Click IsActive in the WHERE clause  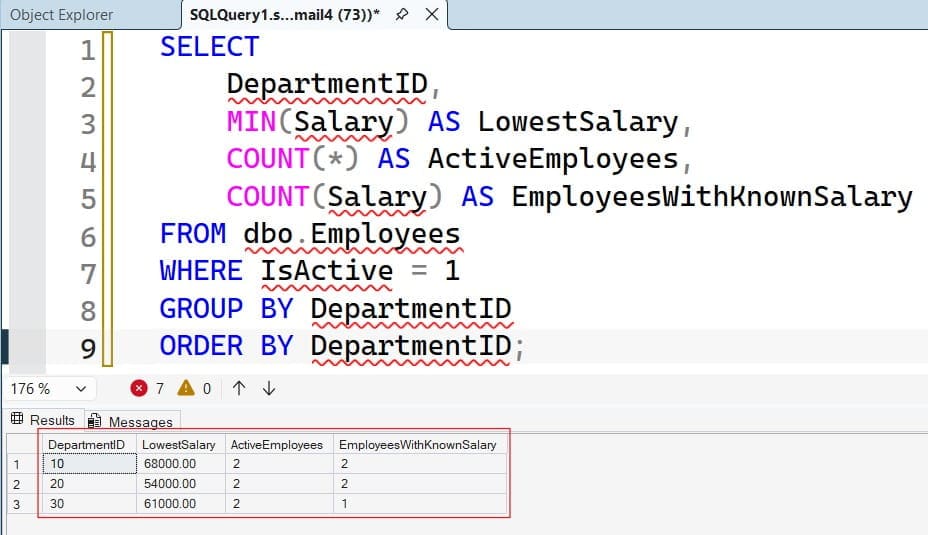point(327,271)
